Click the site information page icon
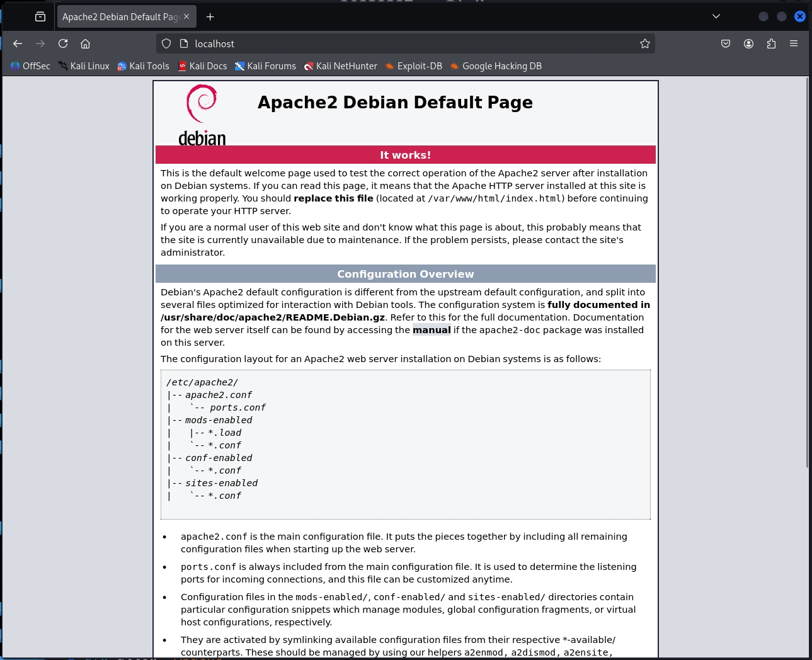 point(184,43)
